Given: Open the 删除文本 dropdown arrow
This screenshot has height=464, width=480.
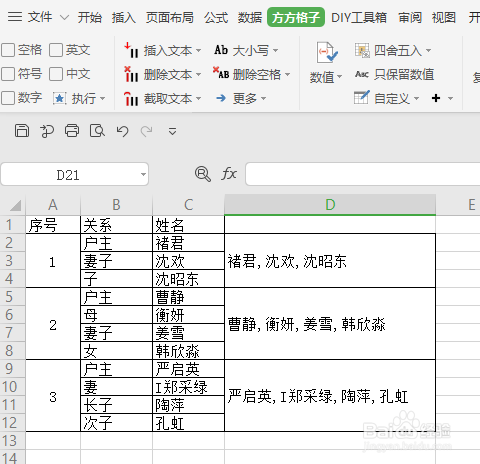Looking at the screenshot, I should 198,74.
